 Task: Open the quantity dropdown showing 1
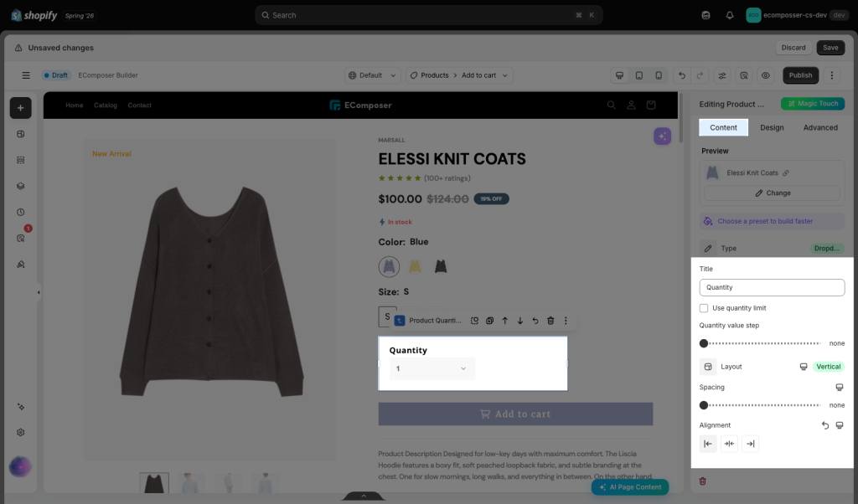pos(432,369)
